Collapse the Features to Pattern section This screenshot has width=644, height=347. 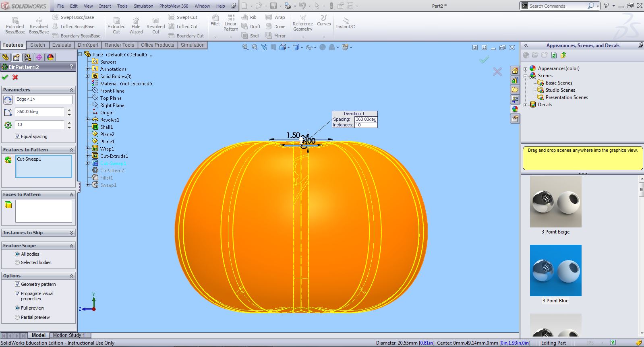(x=72, y=150)
